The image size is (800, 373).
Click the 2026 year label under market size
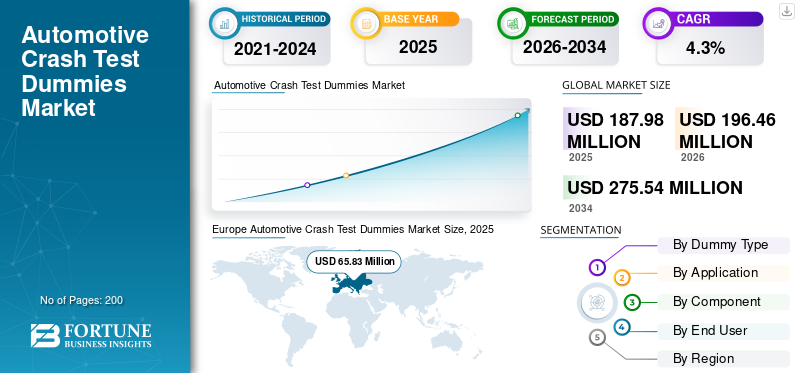point(692,157)
